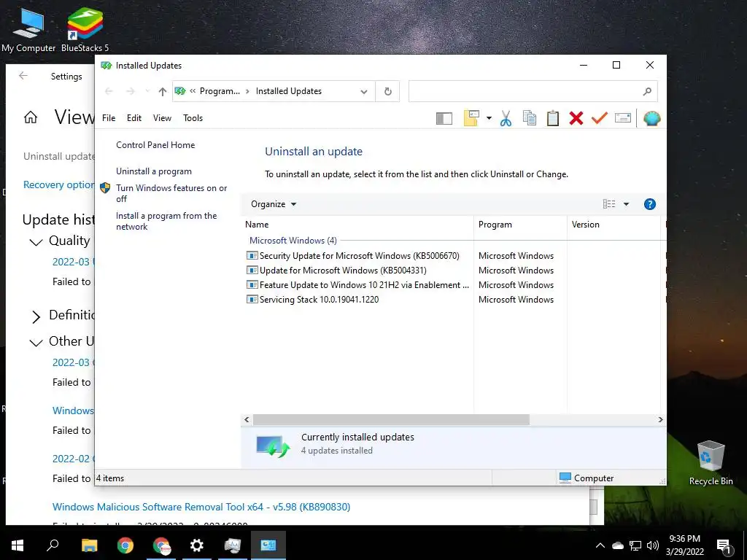The image size is (747, 560).
Task: Click the Forward navigation arrow
Action: pos(130,91)
